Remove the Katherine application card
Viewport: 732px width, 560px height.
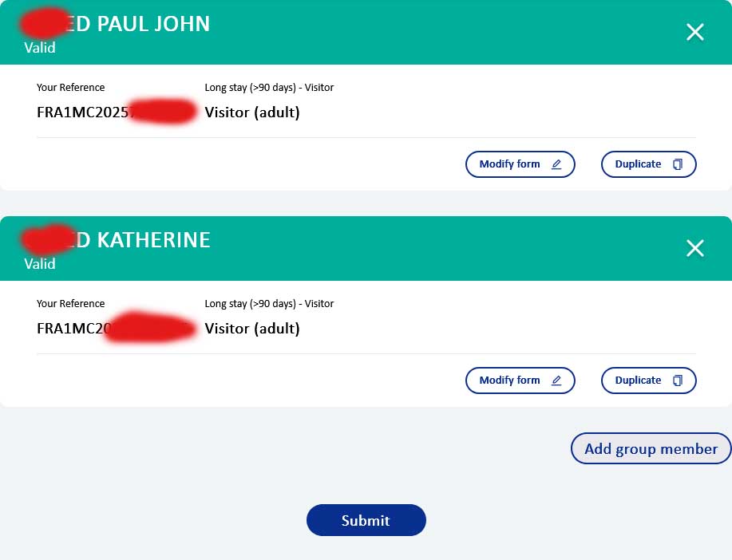[x=694, y=248]
